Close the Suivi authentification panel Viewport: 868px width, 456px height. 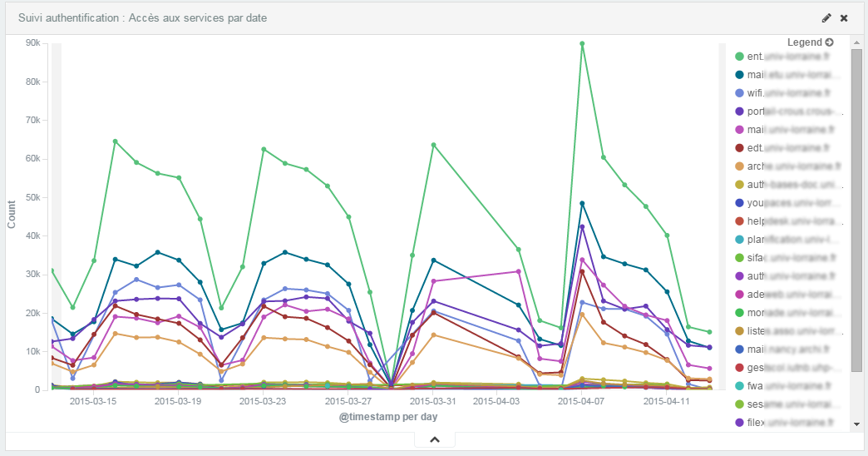844,17
